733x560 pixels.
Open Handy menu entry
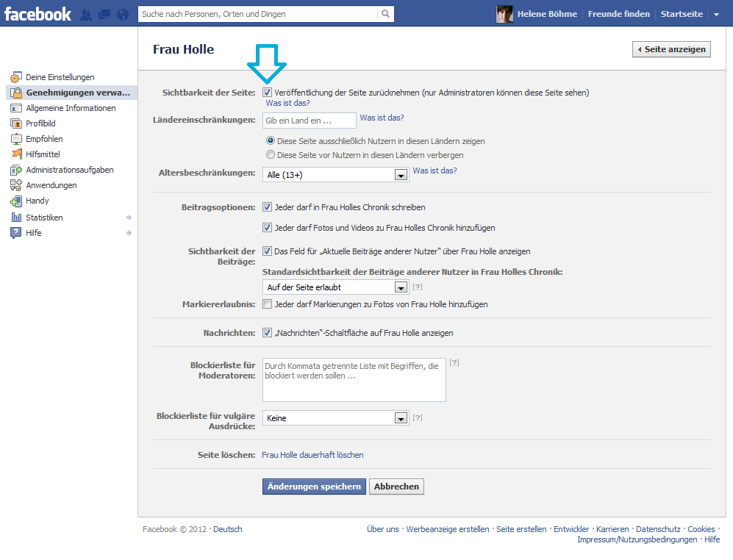(x=37, y=201)
